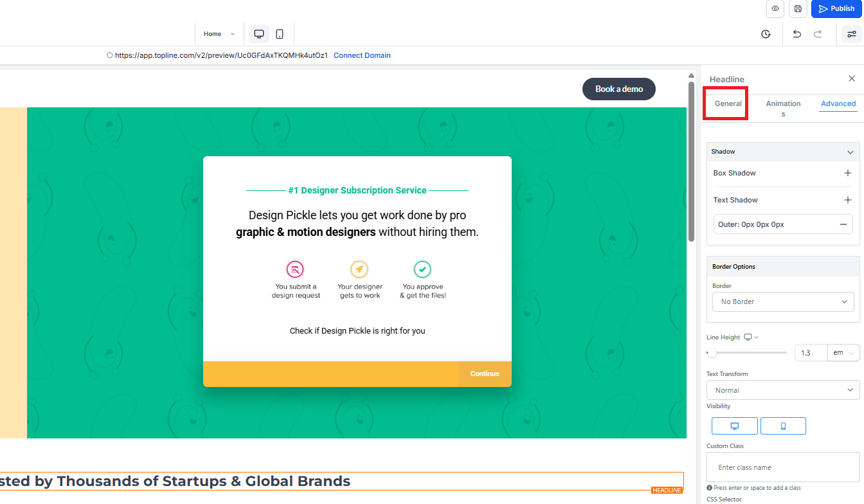Close the Headline panel
The height and width of the screenshot is (504, 864).
[852, 78]
